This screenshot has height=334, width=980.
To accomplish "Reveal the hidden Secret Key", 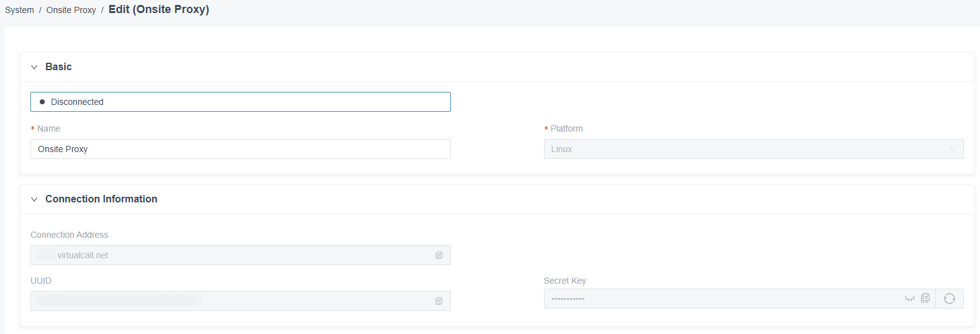I will pos(910,299).
